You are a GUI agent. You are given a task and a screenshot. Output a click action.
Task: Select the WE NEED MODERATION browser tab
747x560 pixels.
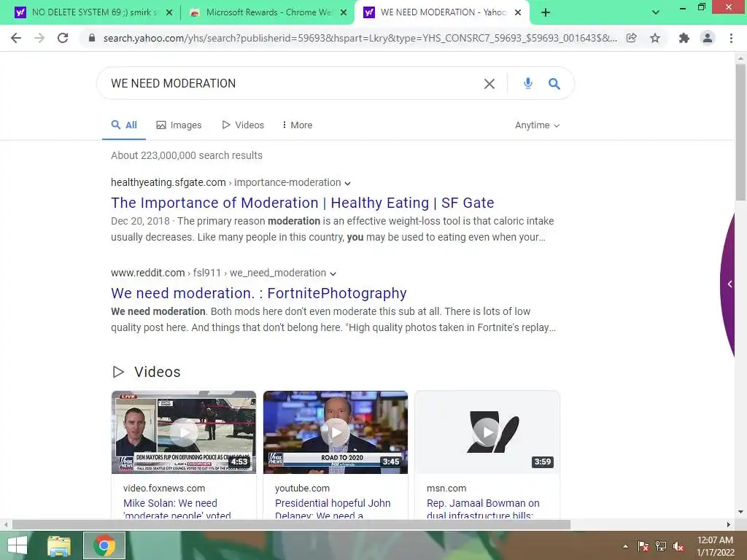pyautogui.click(x=441, y=13)
